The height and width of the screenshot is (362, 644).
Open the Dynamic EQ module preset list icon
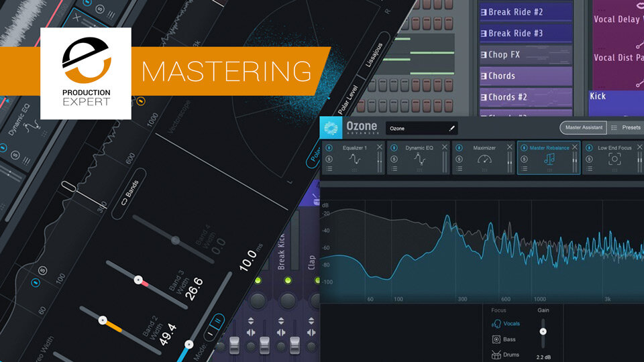tap(394, 169)
